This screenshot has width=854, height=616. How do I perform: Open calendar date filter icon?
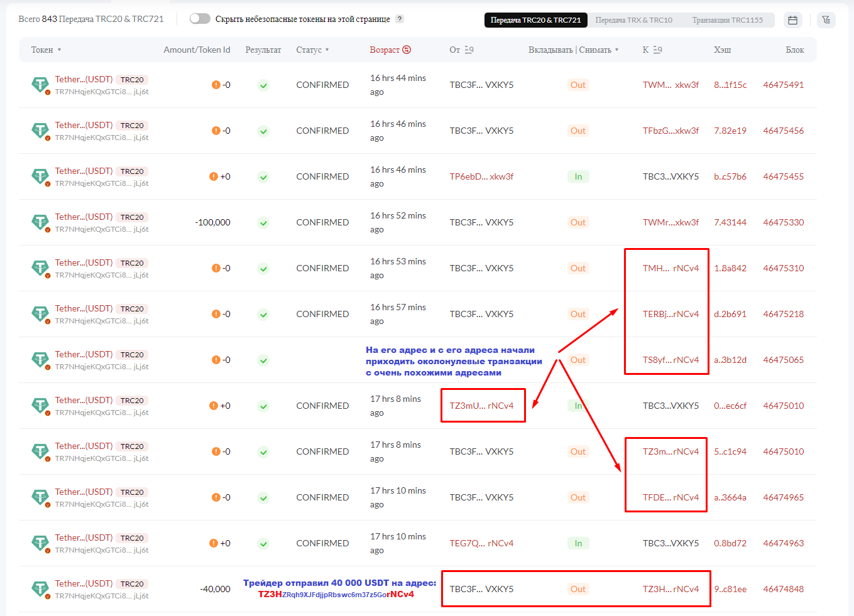(x=792, y=20)
